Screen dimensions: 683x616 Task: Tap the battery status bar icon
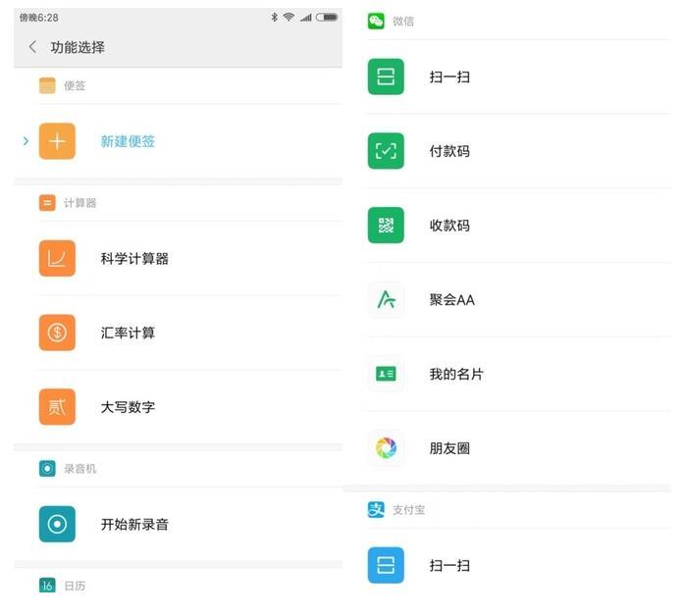pos(327,17)
